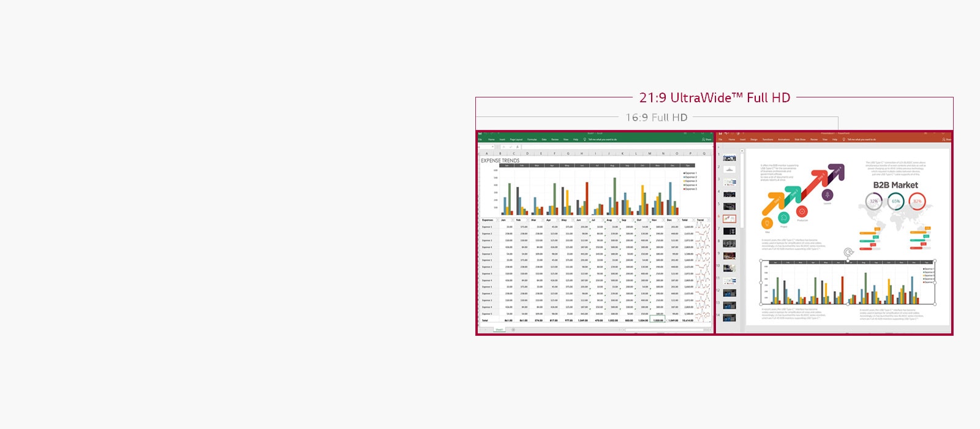Screen dimensions: 980x429
Task: Open the Jan column filter dropdown
Action: click(x=512, y=220)
